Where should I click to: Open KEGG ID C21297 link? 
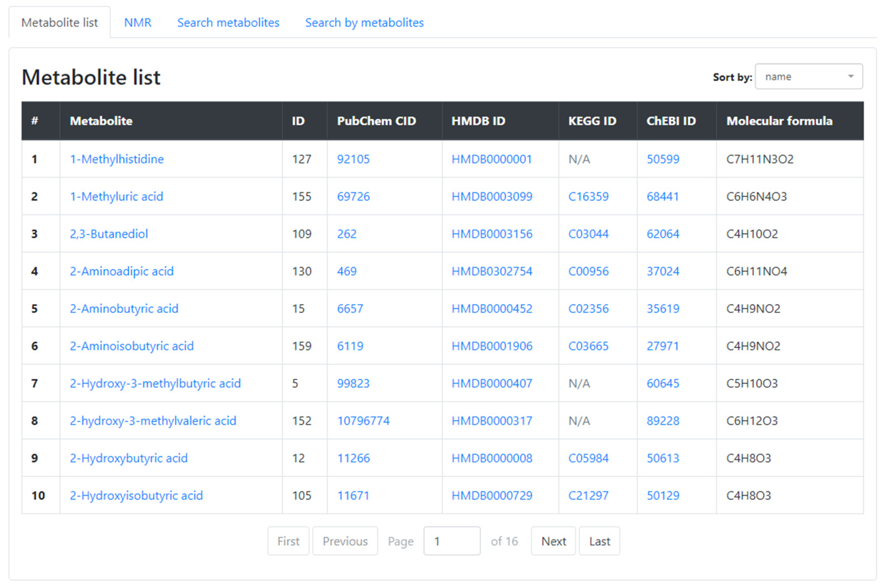click(589, 495)
